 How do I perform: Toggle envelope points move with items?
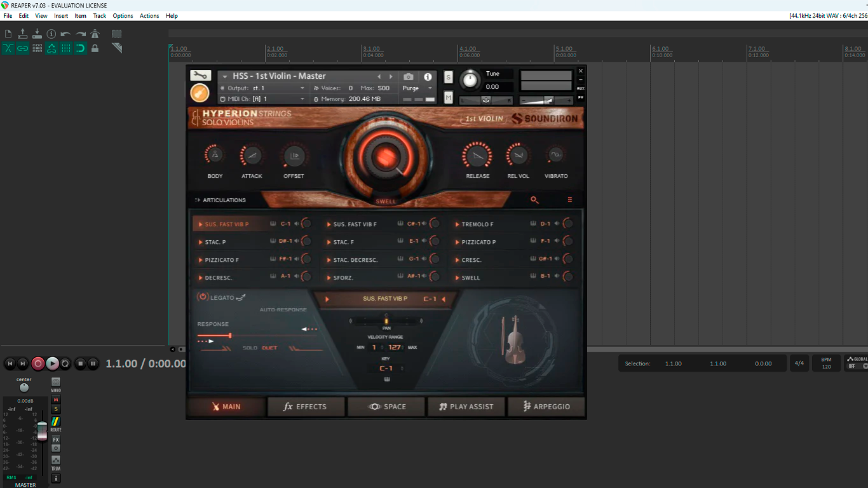[x=51, y=48]
